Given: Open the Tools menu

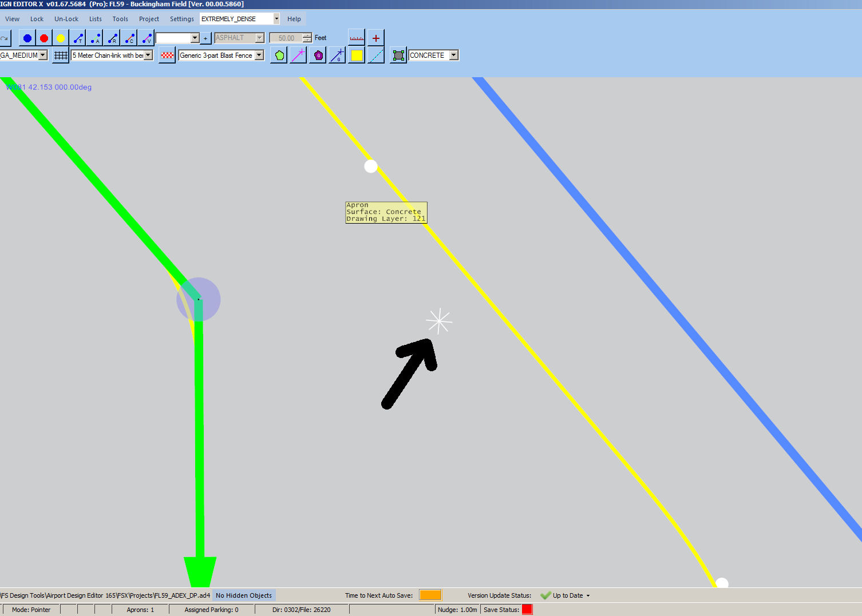Looking at the screenshot, I should pyautogui.click(x=120, y=19).
